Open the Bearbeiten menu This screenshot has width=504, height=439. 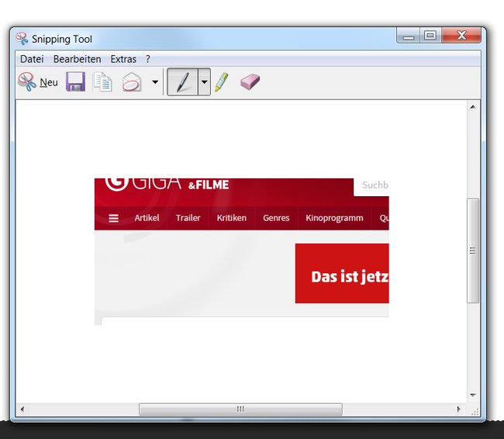point(77,59)
